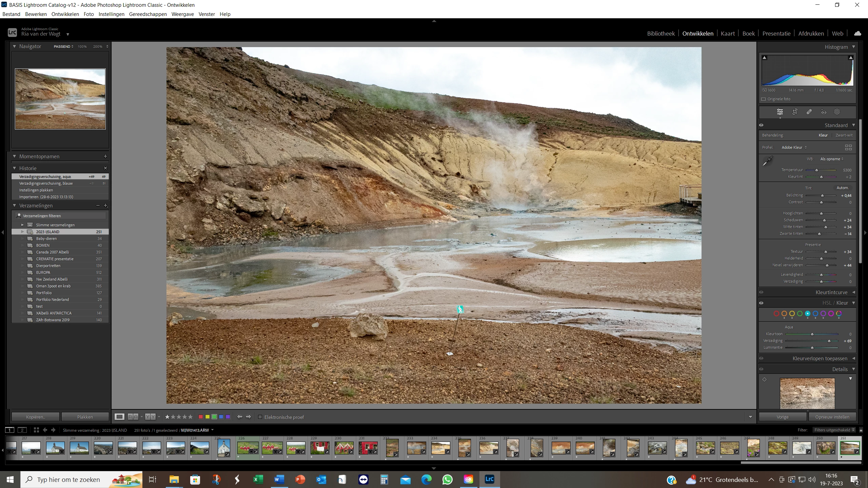Expand the Slimme verzamelingen tree item
The width and height of the screenshot is (868, 488).
point(22,225)
